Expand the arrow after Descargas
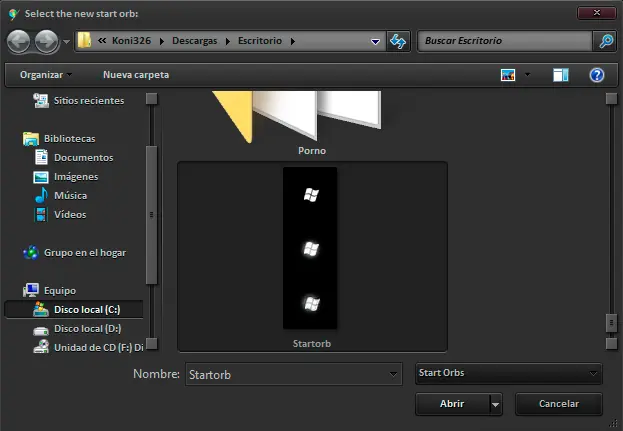This screenshot has width=623, height=431. 228,41
